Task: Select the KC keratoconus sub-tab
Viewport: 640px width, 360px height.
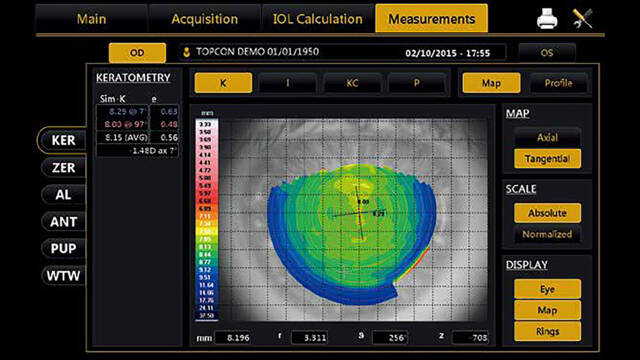Action: [352, 83]
